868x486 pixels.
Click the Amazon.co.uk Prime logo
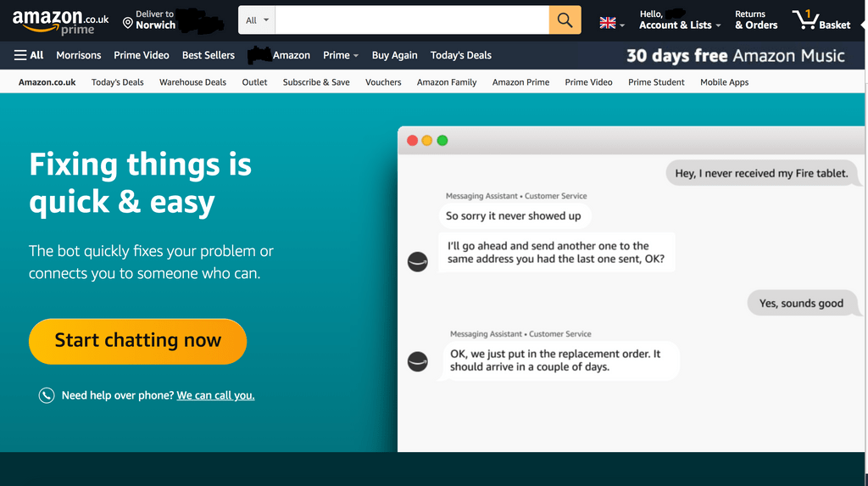pos(61,22)
